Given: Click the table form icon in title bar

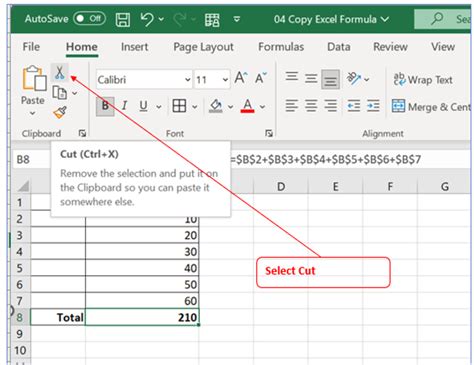Looking at the screenshot, I should [212, 20].
